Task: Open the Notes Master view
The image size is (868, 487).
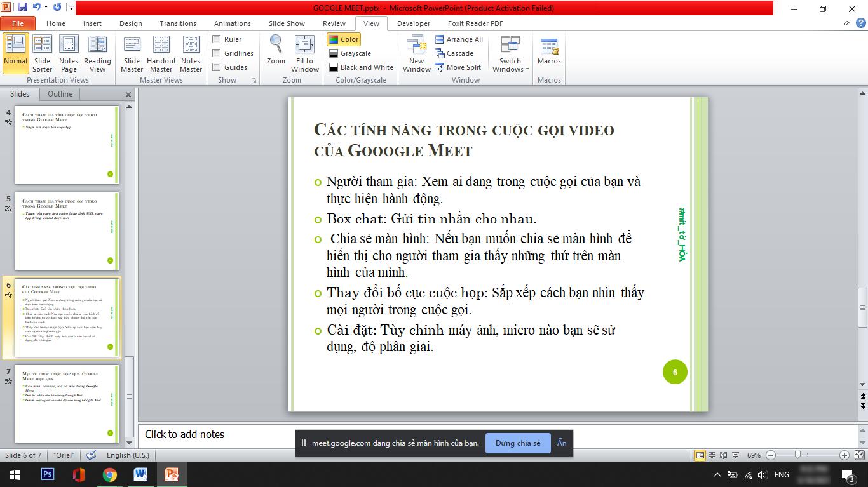Action: point(191,53)
